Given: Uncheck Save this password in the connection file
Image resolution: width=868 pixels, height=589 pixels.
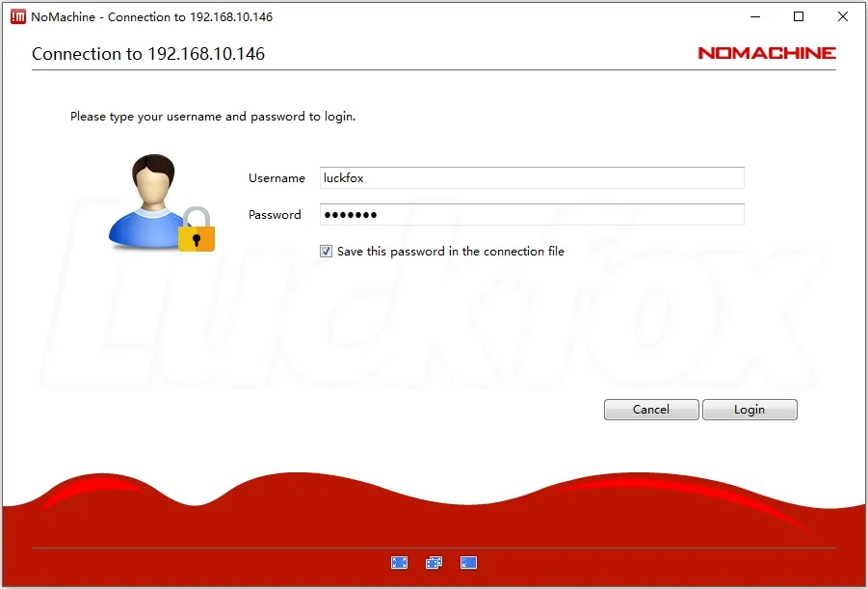Looking at the screenshot, I should [326, 251].
